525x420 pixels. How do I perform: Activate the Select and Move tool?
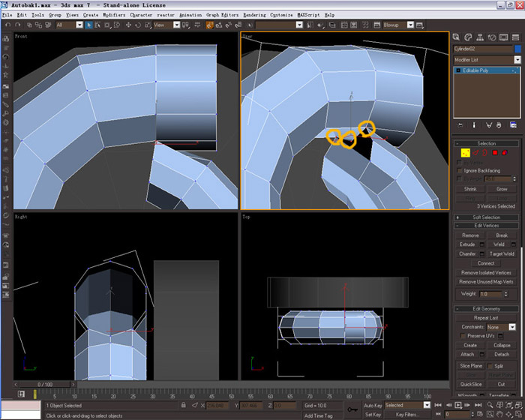pyautogui.click(x=128, y=25)
